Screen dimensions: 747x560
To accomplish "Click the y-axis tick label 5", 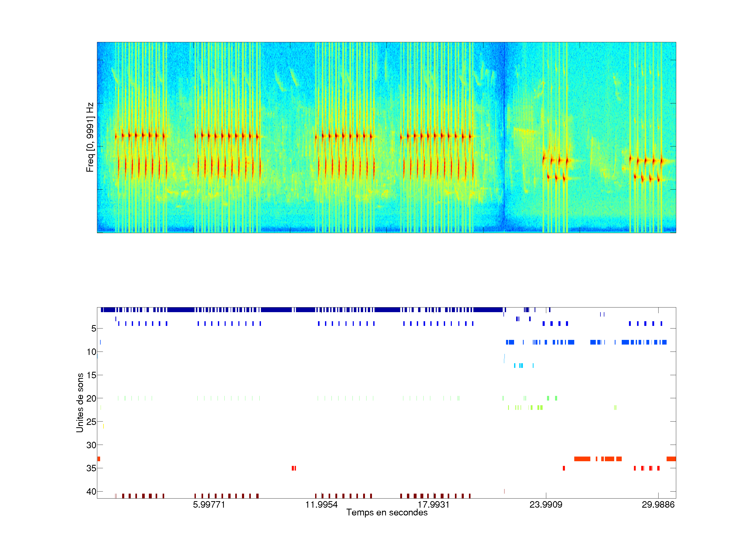I will (x=94, y=328).
